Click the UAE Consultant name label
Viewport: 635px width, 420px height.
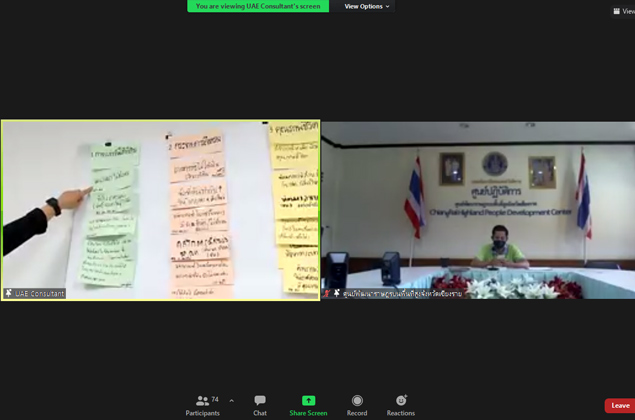point(40,294)
